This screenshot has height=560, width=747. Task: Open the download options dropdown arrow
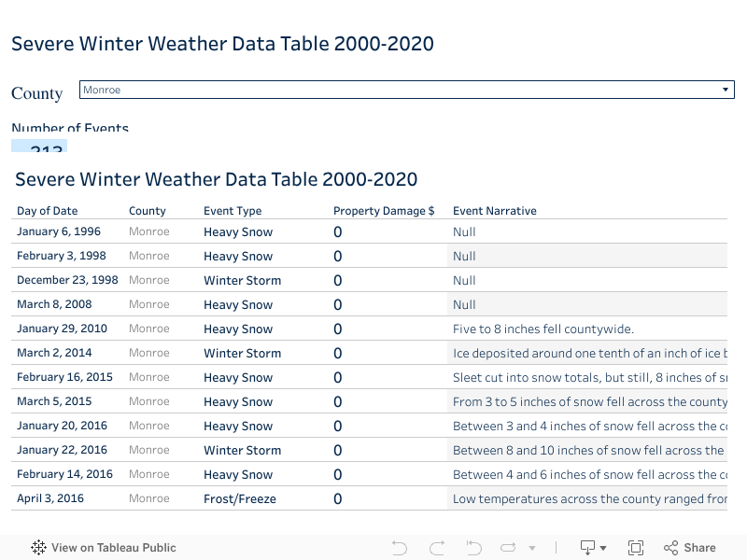[x=603, y=548]
